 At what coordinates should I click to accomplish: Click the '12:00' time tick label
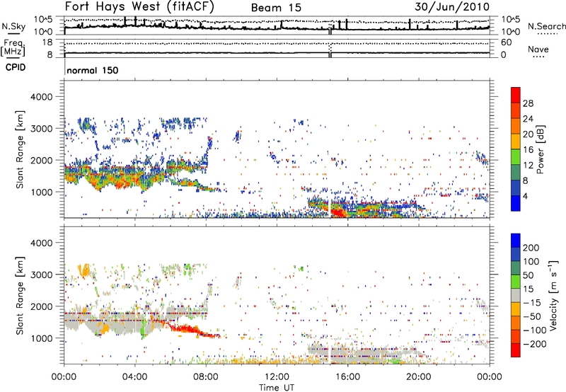277,377
